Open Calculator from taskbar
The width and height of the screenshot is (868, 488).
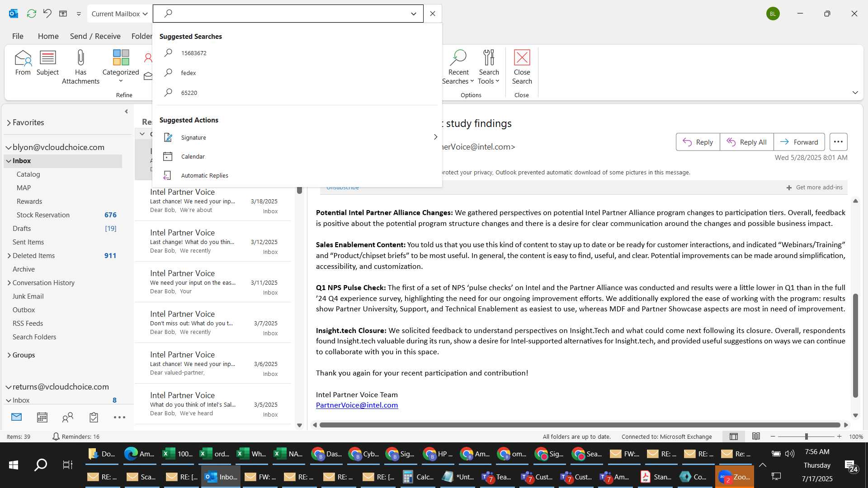[x=419, y=477]
